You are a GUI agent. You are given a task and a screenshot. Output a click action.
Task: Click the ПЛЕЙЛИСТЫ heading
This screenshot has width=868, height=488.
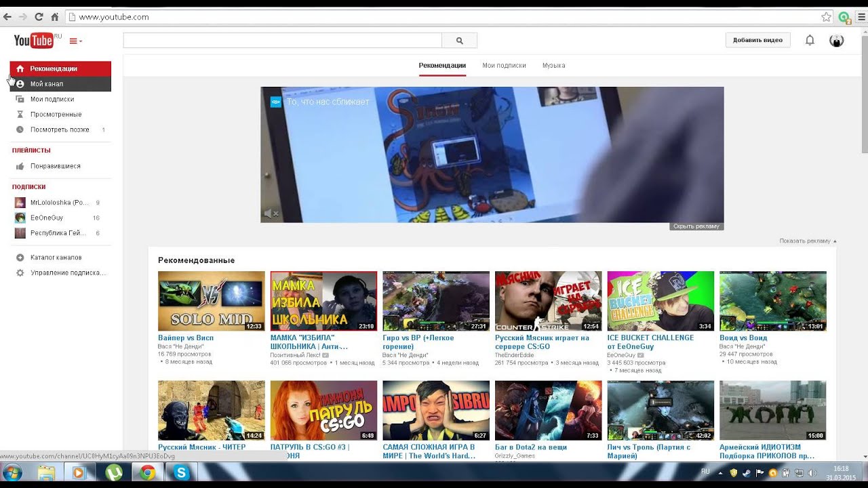pyautogui.click(x=31, y=150)
